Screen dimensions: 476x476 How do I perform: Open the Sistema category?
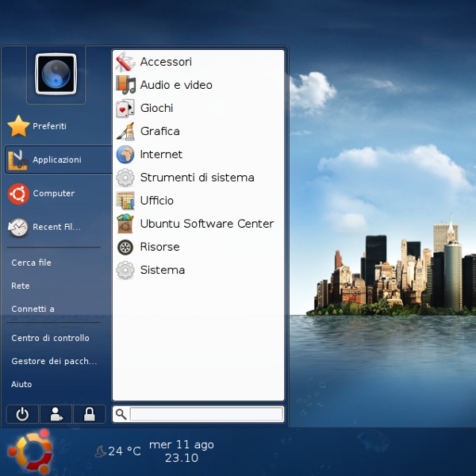click(x=198, y=271)
